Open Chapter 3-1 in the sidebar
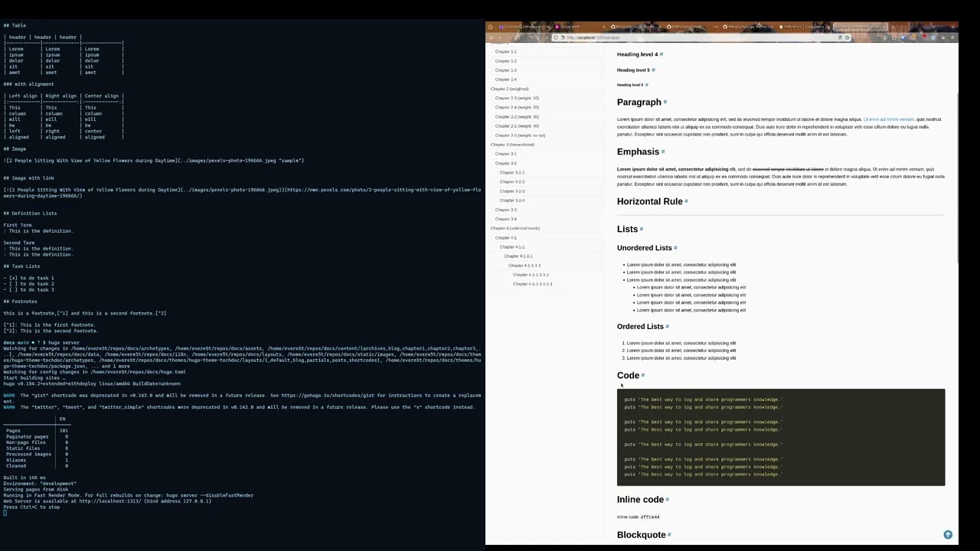This screenshot has height=551, width=980. (x=505, y=154)
